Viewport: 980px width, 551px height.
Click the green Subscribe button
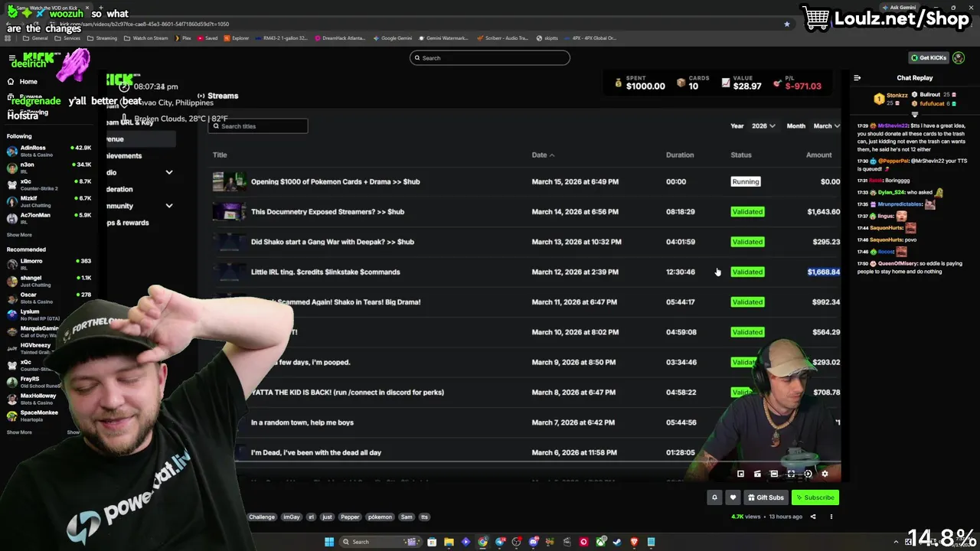815,497
